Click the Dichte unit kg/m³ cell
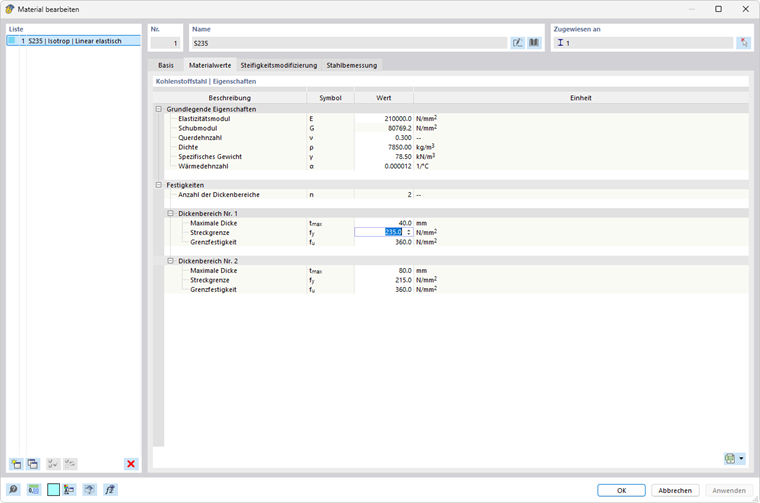The image size is (760, 503). coord(425,147)
